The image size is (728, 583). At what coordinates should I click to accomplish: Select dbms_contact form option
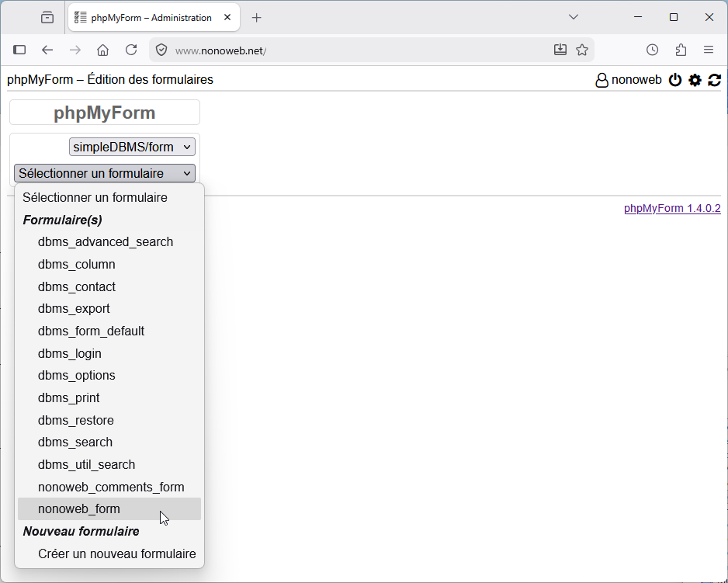[109, 286]
